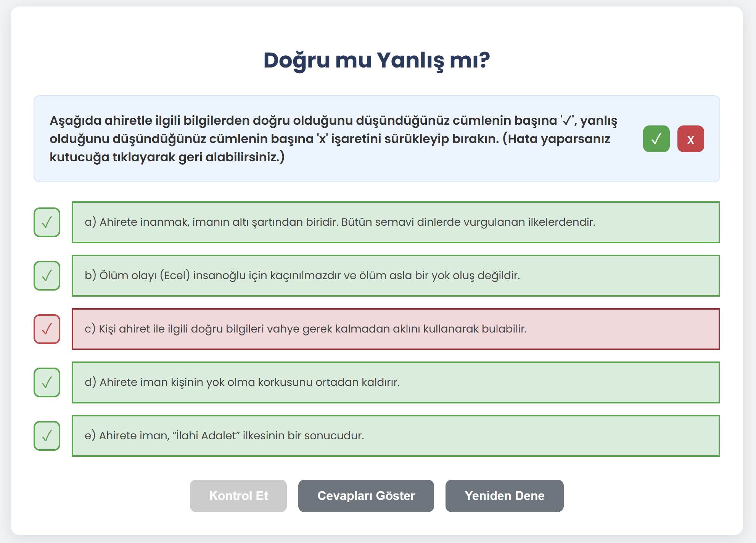
Task: Click the Doğru mu Yanlış mı? heading
Action: 377,61
